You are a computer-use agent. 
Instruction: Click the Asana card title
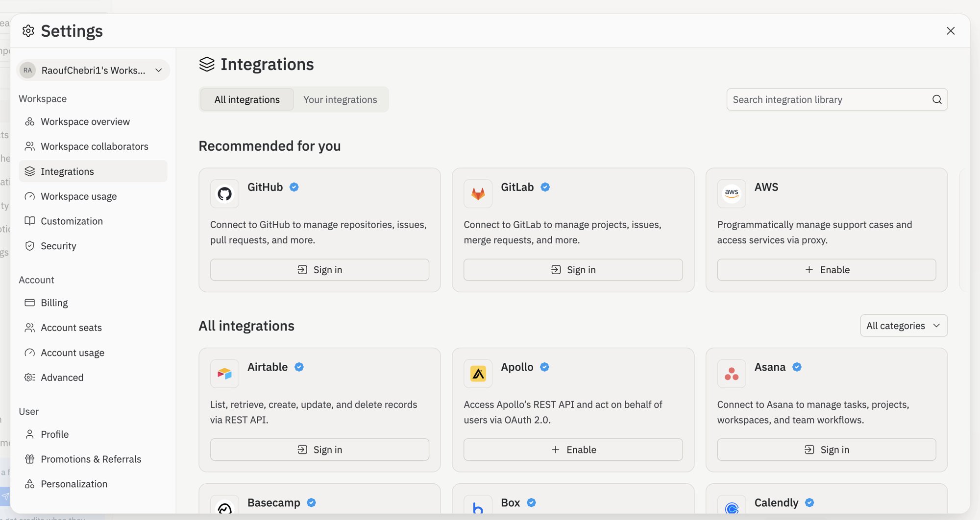coord(770,367)
